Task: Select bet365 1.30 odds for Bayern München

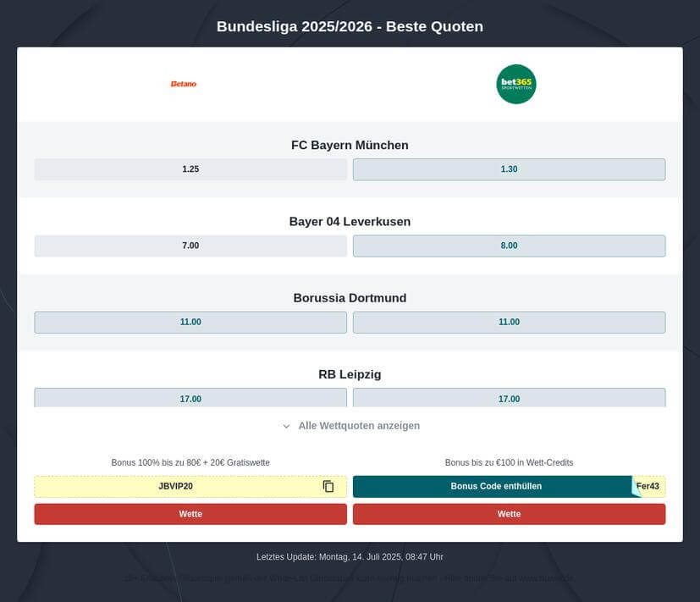Action: tap(509, 169)
